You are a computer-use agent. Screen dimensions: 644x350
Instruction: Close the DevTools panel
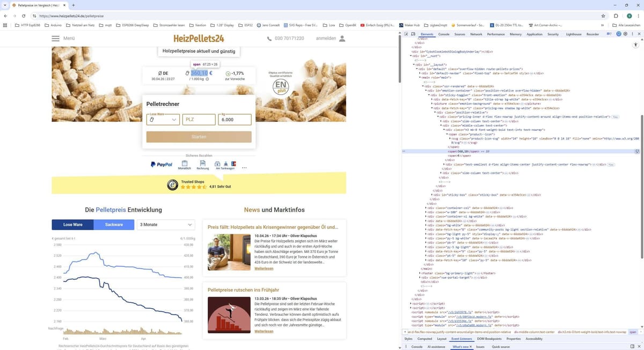pos(639,34)
